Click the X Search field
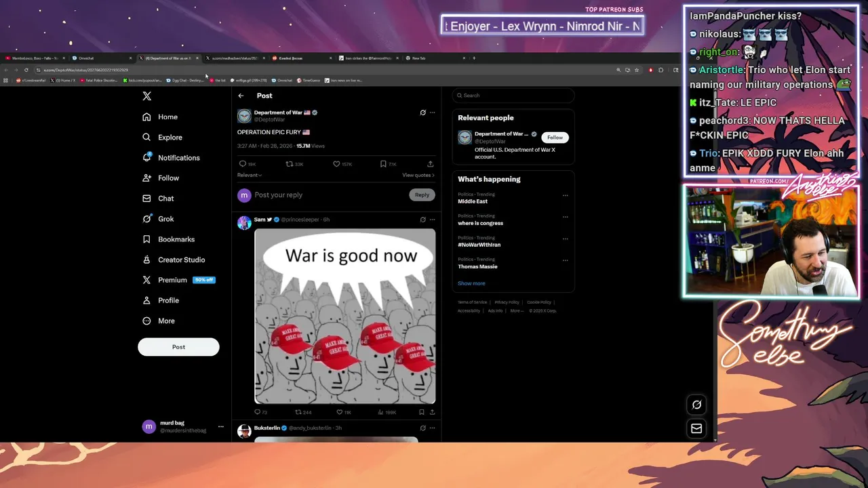The height and width of the screenshot is (488, 868). (x=513, y=96)
